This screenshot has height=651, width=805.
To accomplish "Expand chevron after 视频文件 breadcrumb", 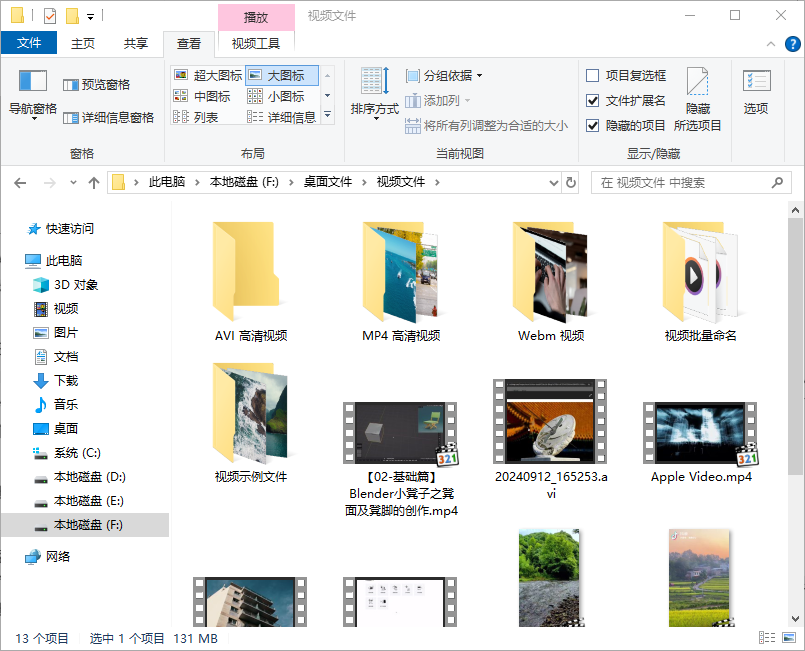I will coord(437,182).
